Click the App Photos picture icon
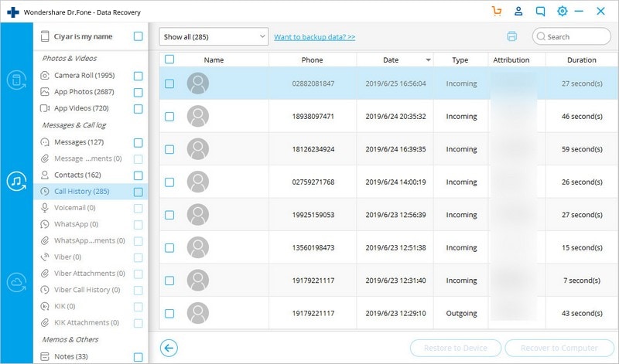The width and height of the screenshot is (619, 364). 45,92
